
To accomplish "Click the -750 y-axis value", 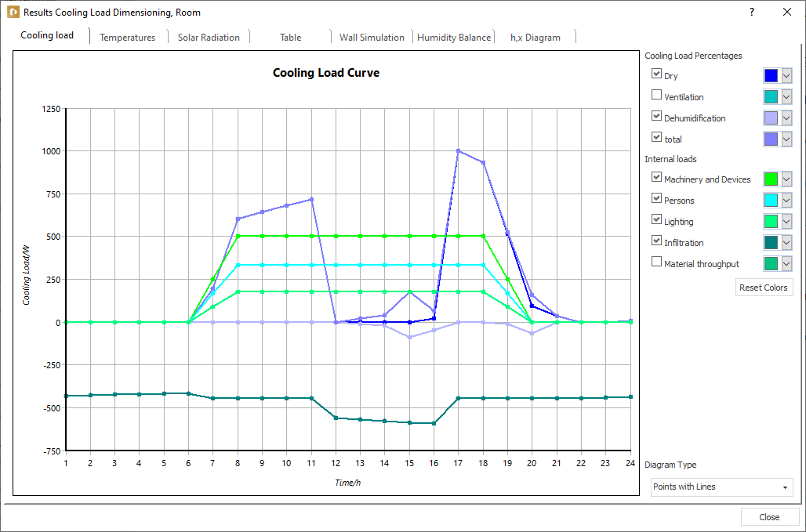I will (52, 451).
